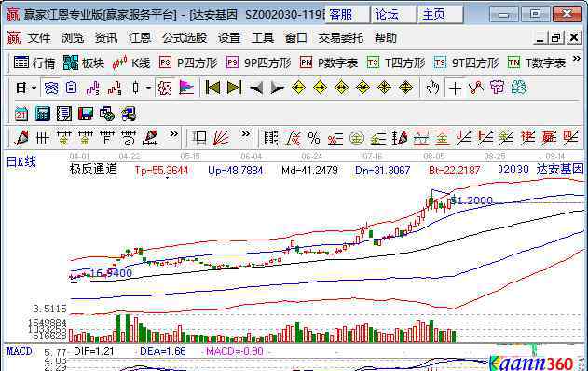Open the 工具 menu
Image resolution: width=588 pixels, height=371 pixels.
(x=263, y=38)
